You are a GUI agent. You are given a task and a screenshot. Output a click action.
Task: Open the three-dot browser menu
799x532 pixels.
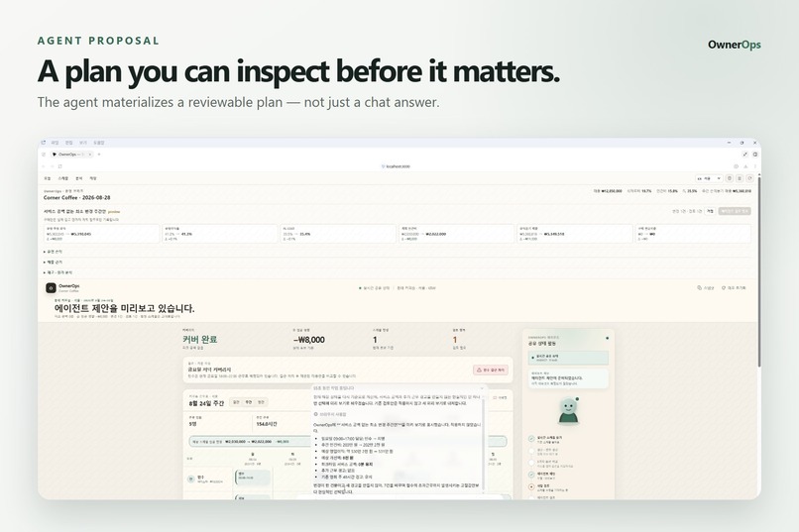coord(754,166)
